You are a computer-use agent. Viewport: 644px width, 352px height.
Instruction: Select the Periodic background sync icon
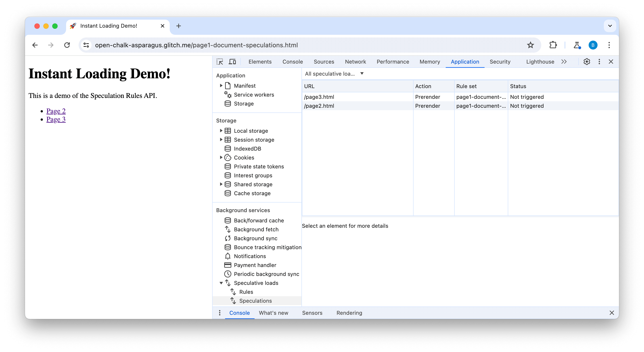click(228, 274)
